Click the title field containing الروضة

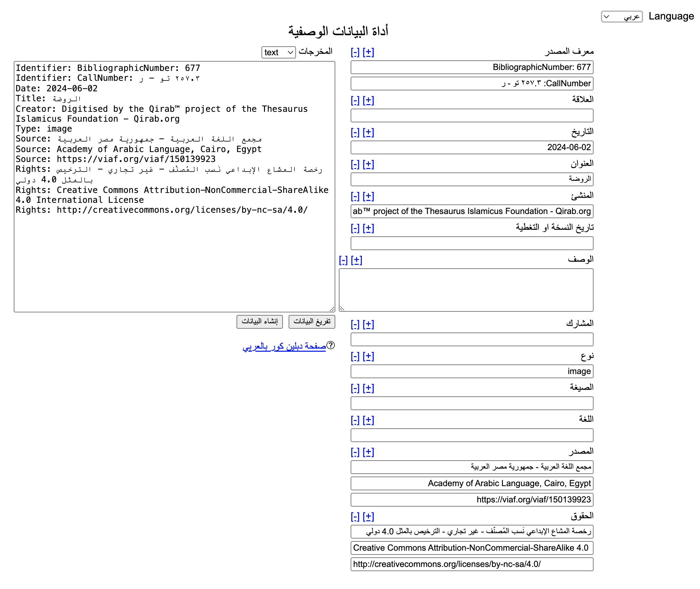[x=472, y=179]
